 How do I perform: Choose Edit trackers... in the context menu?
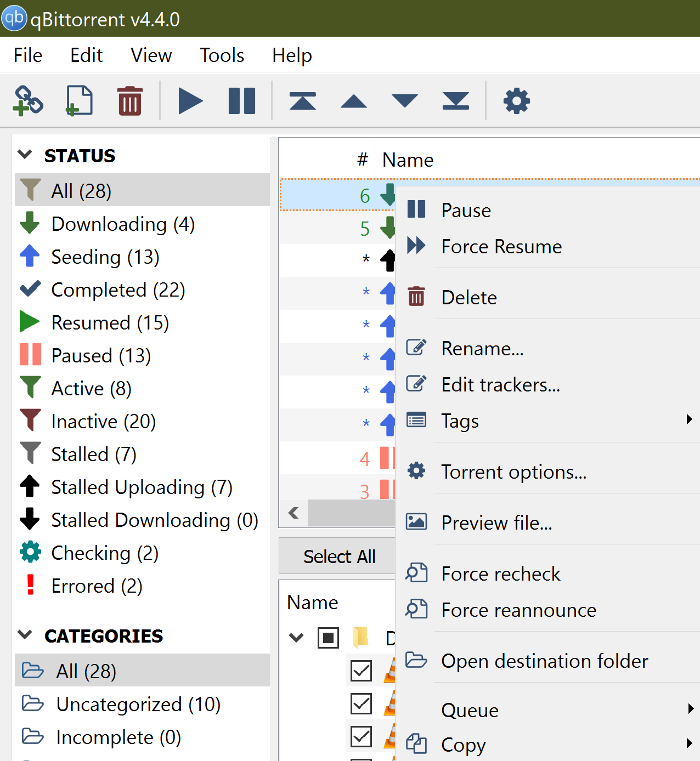pyautogui.click(x=548, y=384)
